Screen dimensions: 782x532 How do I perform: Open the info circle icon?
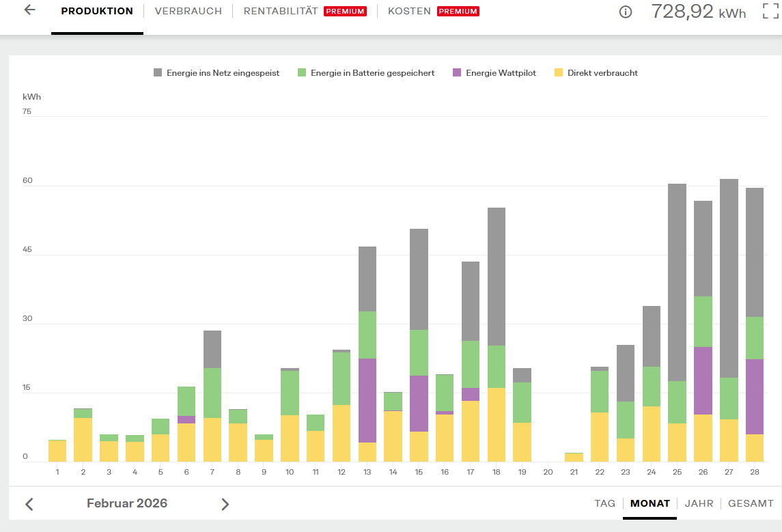coord(626,12)
